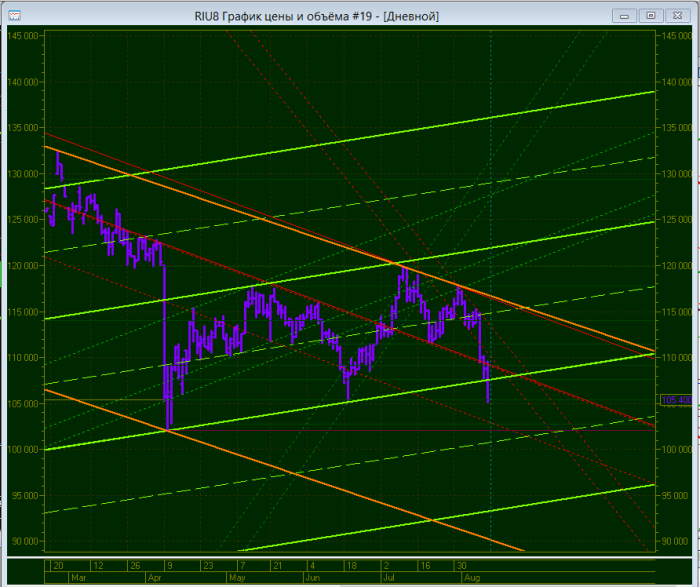Select the latest purple price bar near 105 400

pos(488,382)
